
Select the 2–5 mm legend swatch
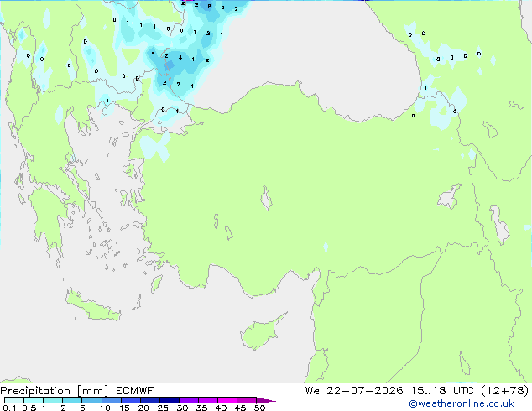pos(72,400)
